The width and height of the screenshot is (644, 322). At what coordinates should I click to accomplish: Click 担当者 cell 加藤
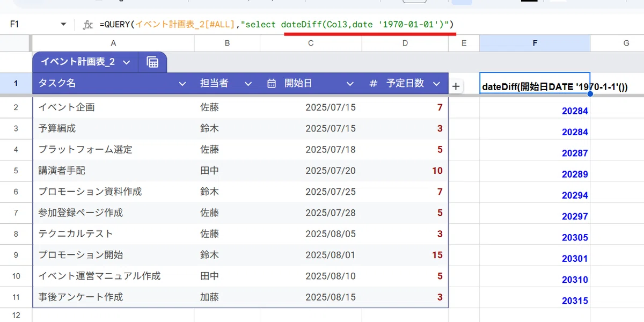point(228,297)
